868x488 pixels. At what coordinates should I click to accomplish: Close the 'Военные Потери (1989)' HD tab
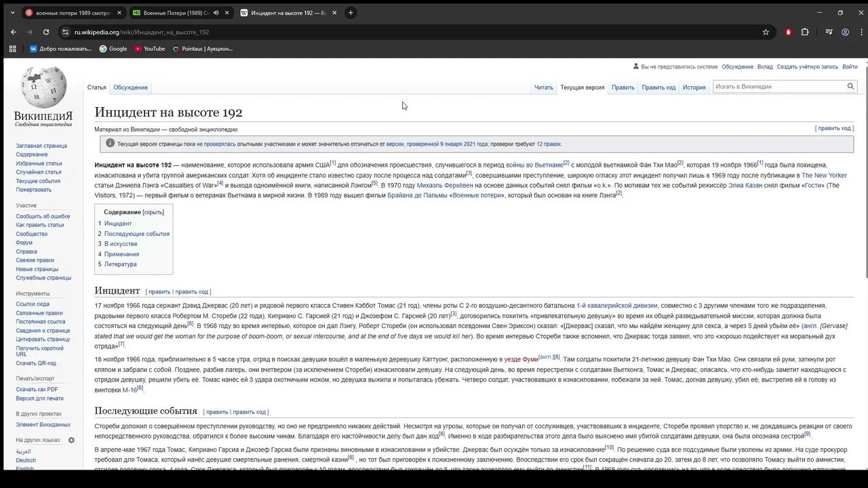coord(226,13)
